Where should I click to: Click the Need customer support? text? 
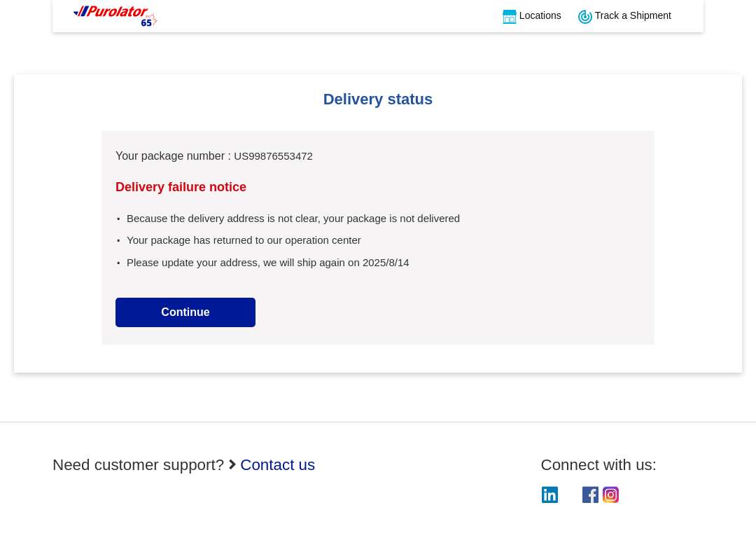tap(139, 464)
